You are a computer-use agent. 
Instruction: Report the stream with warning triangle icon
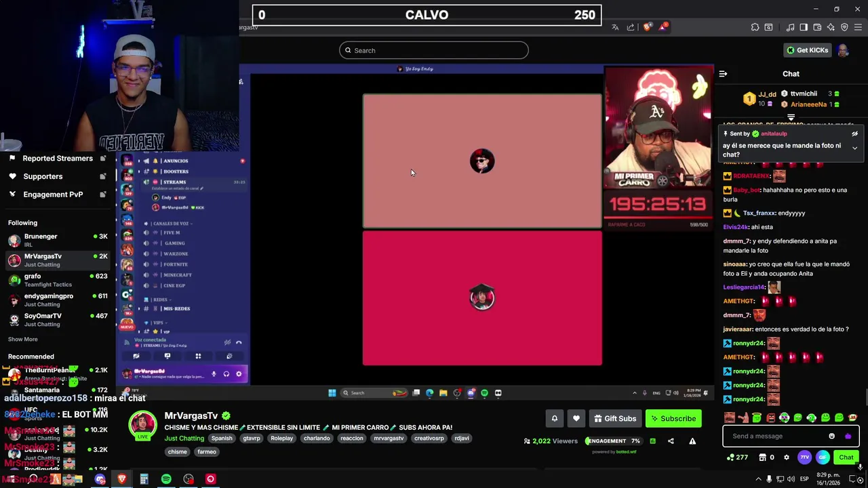coord(692,441)
